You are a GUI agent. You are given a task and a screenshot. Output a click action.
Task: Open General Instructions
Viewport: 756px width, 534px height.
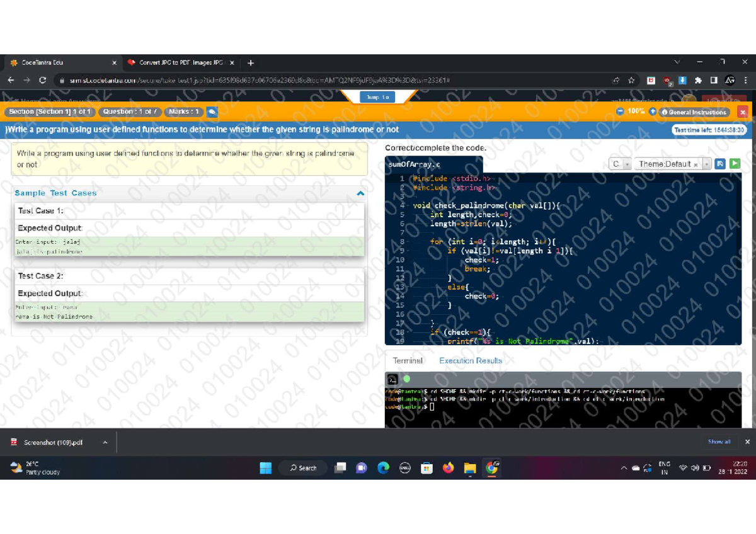tap(694, 112)
